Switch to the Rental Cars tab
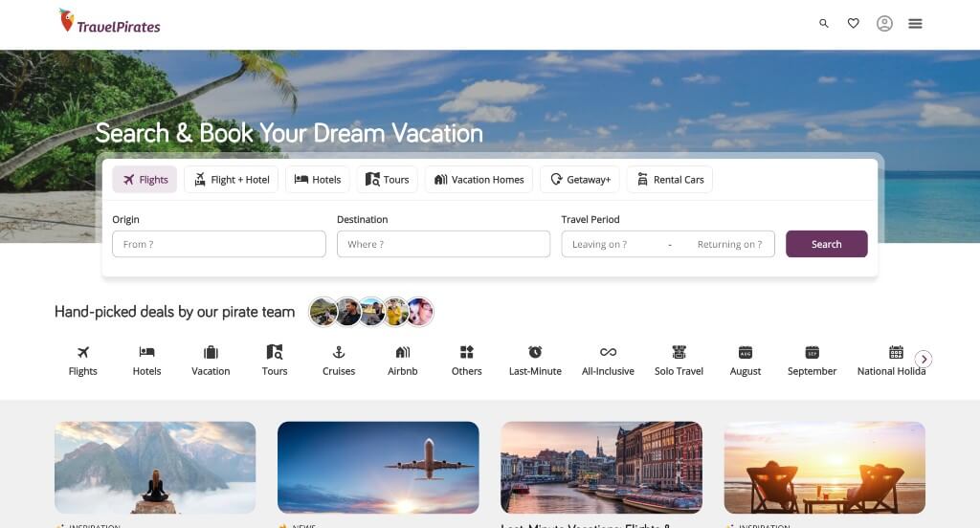This screenshot has height=528, width=980. [669, 179]
